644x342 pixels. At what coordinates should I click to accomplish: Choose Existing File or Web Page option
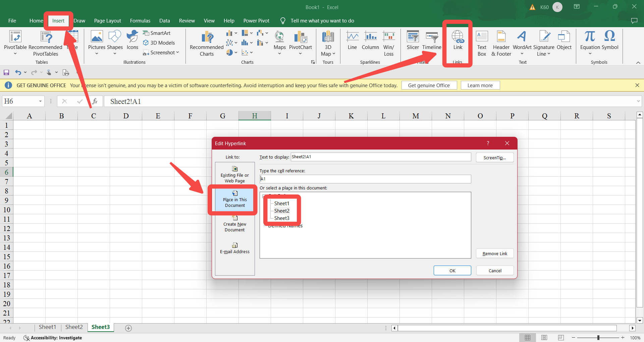pos(235,174)
